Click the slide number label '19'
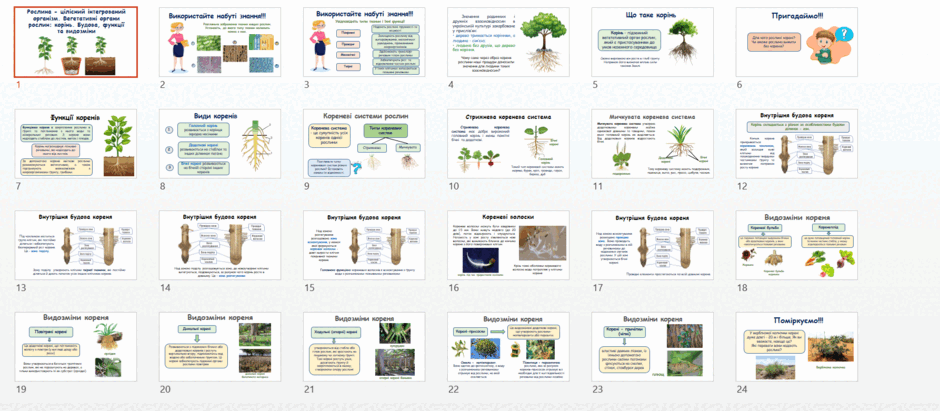 pyautogui.click(x=21, y=389)
